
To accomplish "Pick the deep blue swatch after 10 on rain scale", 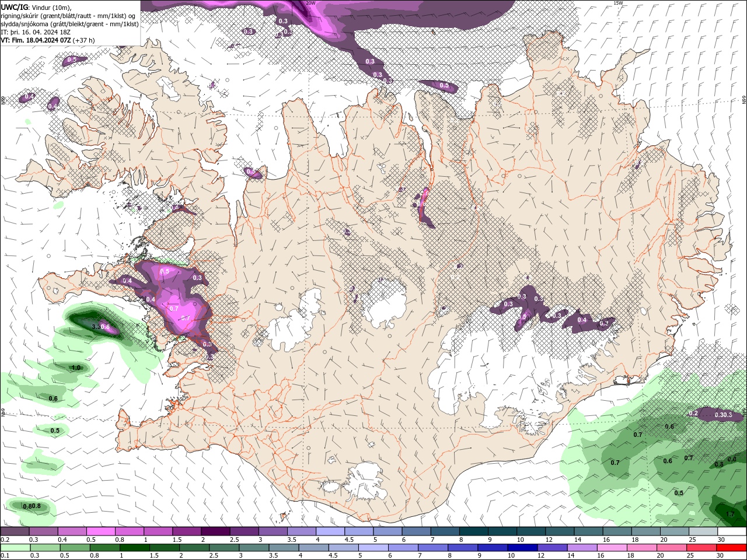I will (522, 548).
